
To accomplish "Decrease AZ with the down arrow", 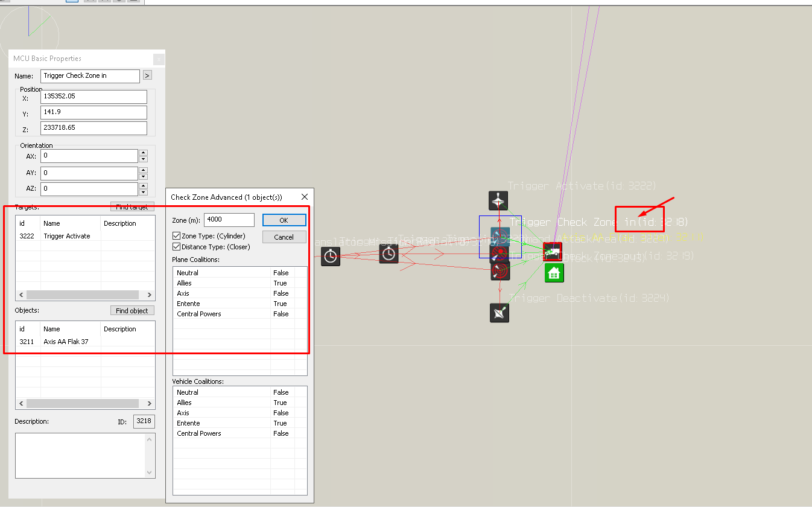I will coord(143,192).
